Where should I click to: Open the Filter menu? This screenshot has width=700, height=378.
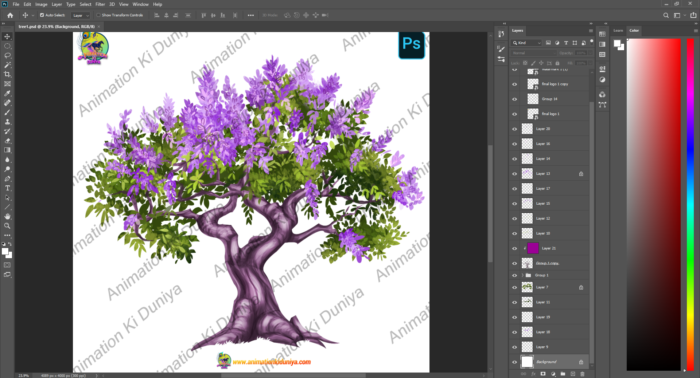pyautogui.click(x=100, y=4)
